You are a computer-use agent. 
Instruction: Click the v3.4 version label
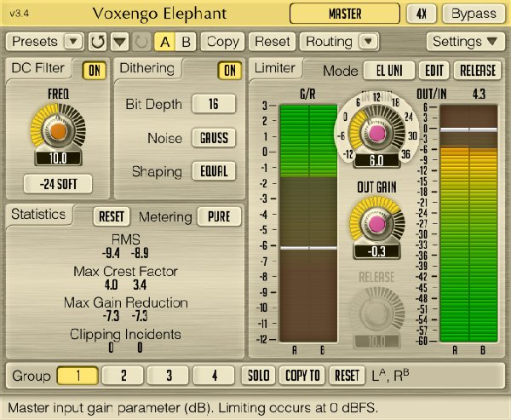(x=20, y=14)
